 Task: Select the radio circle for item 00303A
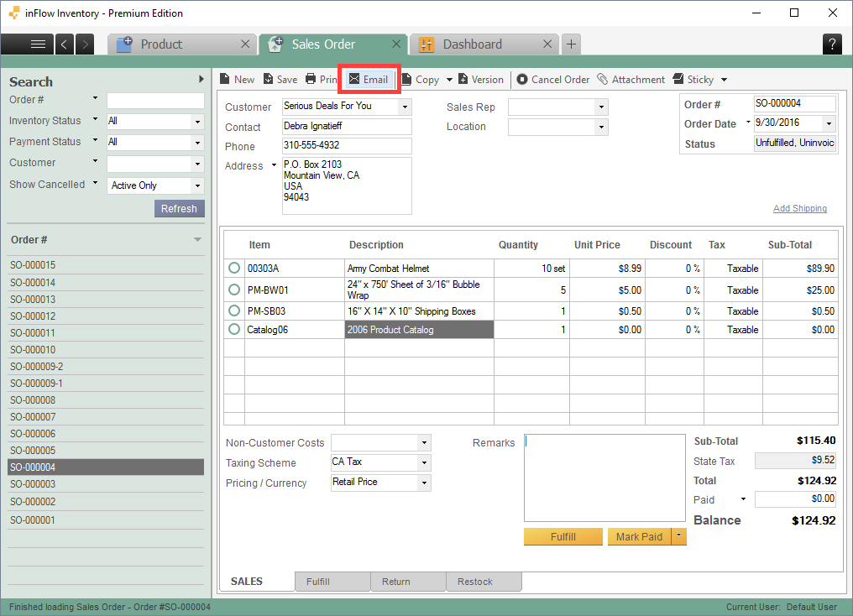click(234, 268)
